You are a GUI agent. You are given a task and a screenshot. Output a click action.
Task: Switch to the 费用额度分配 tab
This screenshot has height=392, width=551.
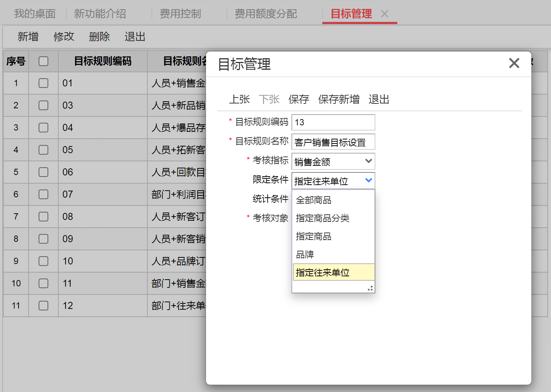(x=266, y=14)
